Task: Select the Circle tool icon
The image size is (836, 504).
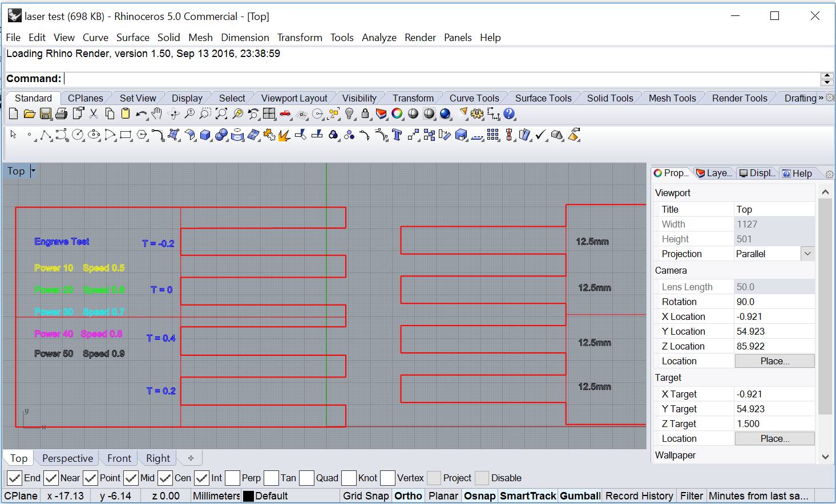Action: (x=77, y=135)
